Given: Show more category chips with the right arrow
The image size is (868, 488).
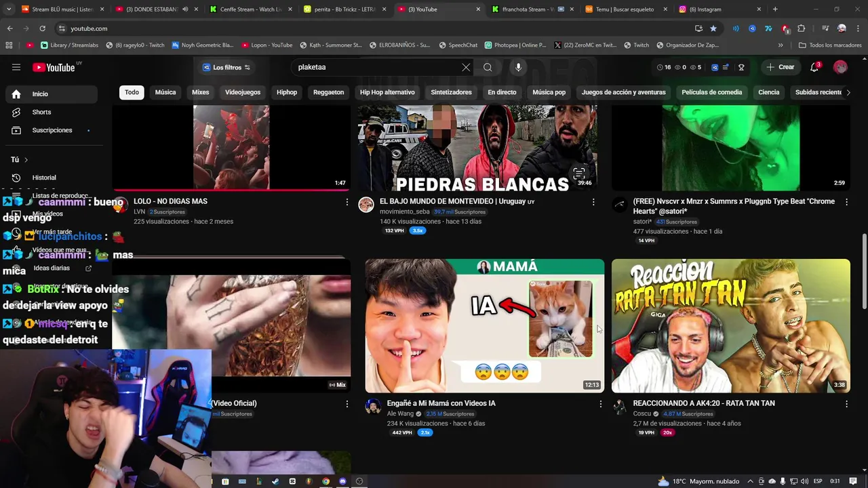Looking at the screenshot, I should (848, 92).
